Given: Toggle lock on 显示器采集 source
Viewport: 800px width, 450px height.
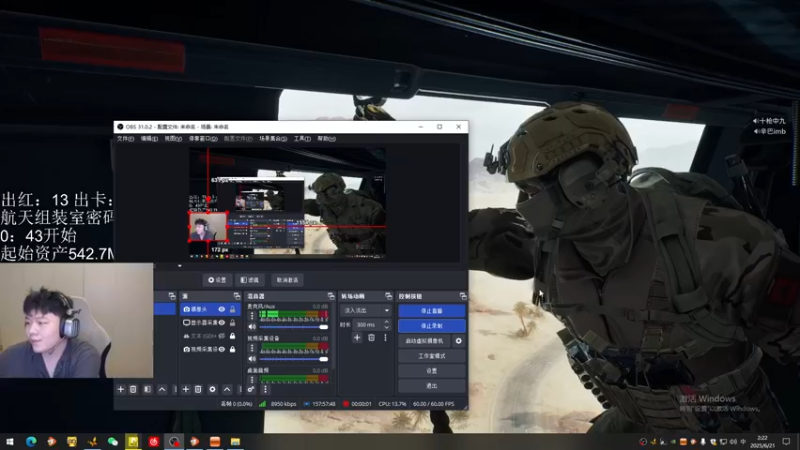Looking at the screenshot, I should [233, 322].
